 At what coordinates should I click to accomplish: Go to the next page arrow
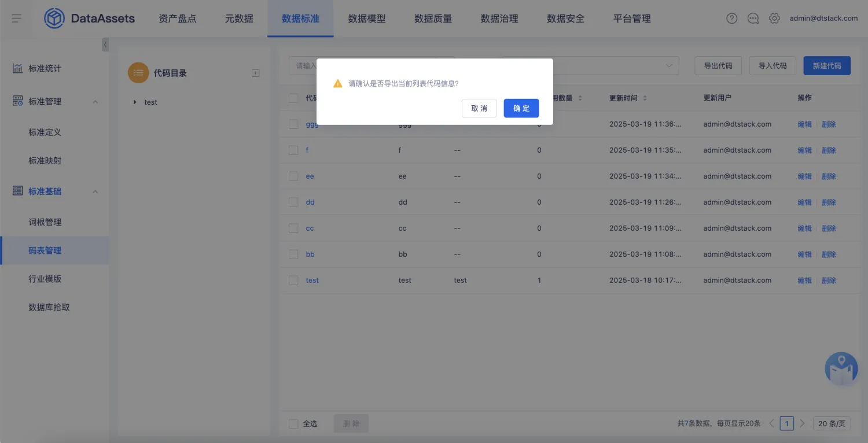pos(802,423)
